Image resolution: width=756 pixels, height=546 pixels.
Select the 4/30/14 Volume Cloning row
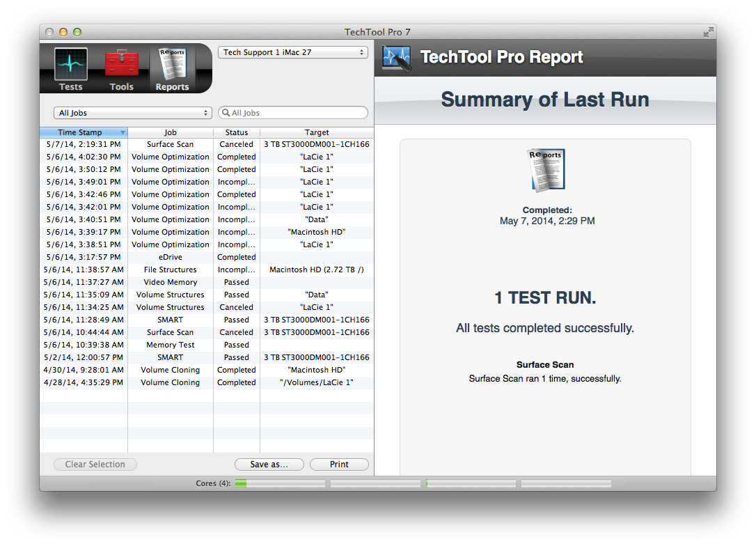(207, 370)
